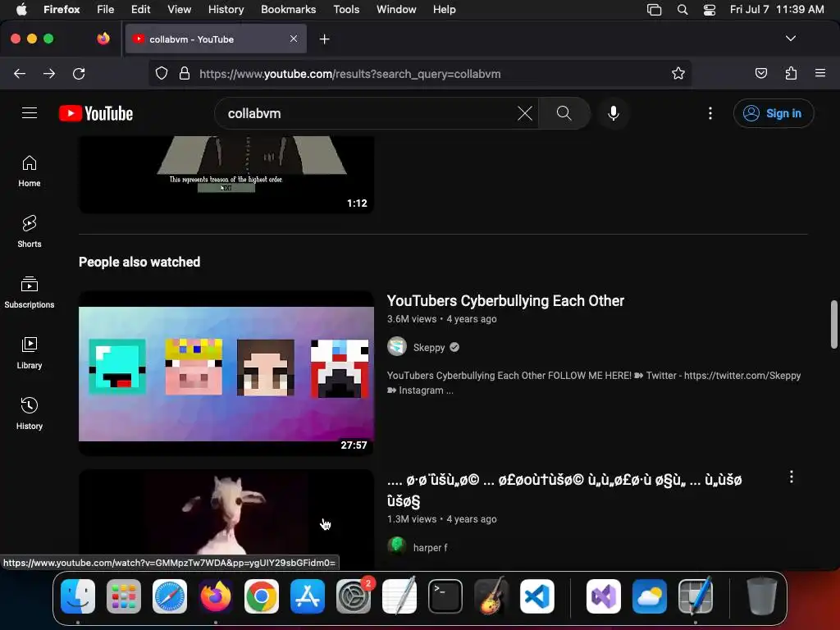Launch Safari from the Dock
The height and width of the screenshot is (630, 840).
(x=170, y=596)
